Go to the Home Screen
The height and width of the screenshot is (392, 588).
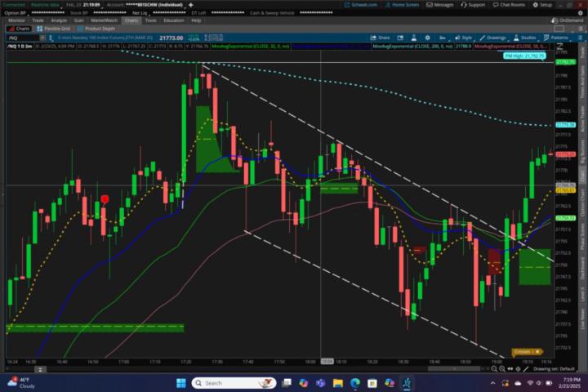click(402, 5)
